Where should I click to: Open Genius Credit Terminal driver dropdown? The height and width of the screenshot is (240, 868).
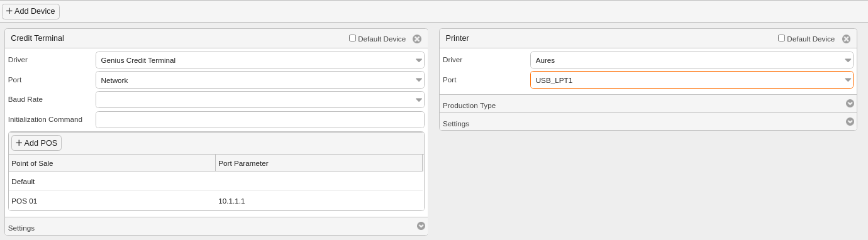pyautogui.click(x=260, y=60)
